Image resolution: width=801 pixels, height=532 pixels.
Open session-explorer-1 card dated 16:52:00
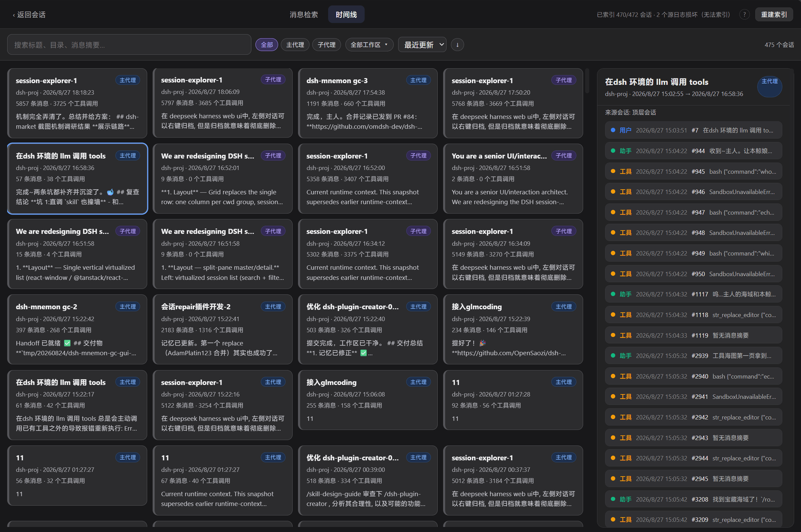[x=368, y=179]
